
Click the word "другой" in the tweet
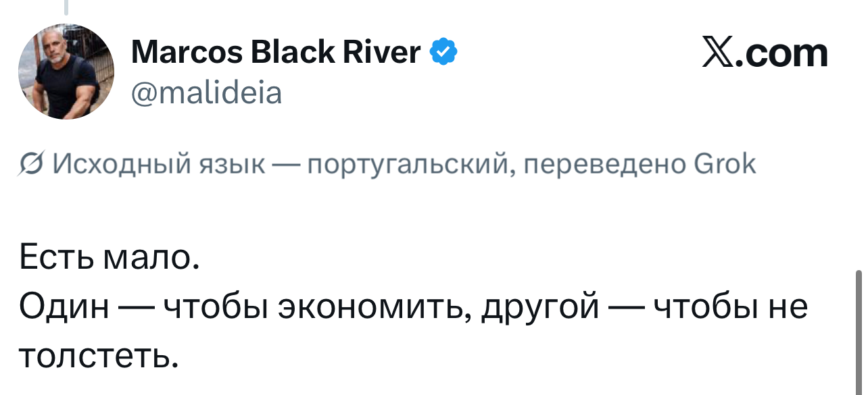pos(541,308)
